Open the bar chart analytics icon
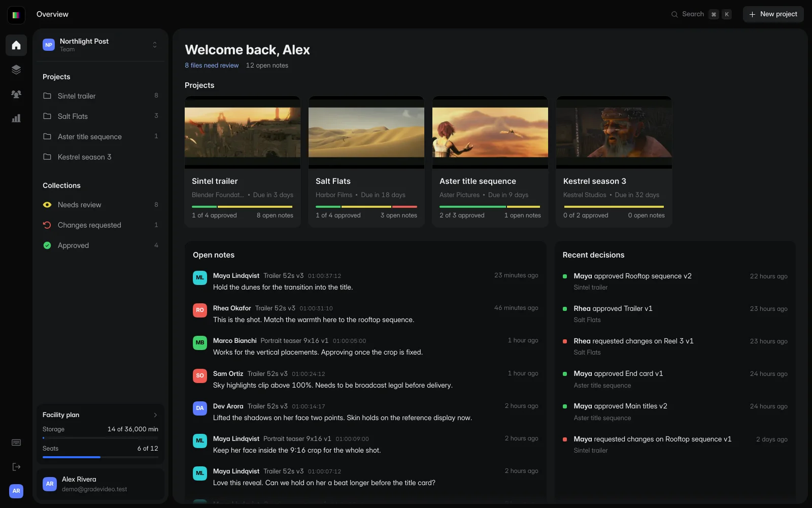The width and height of the screenshot is (812, 508). 16,118
